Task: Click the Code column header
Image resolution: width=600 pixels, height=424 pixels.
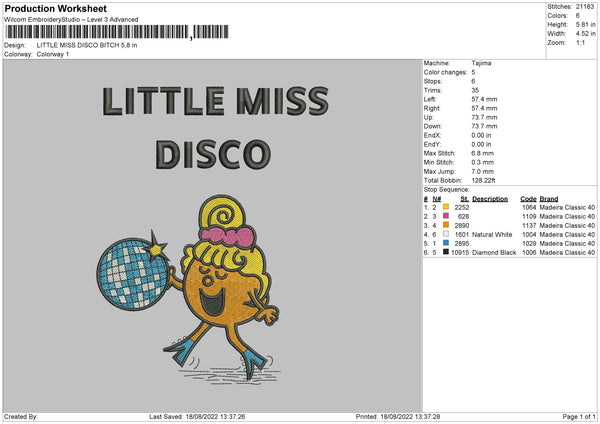Action: [x=528, y=199]
